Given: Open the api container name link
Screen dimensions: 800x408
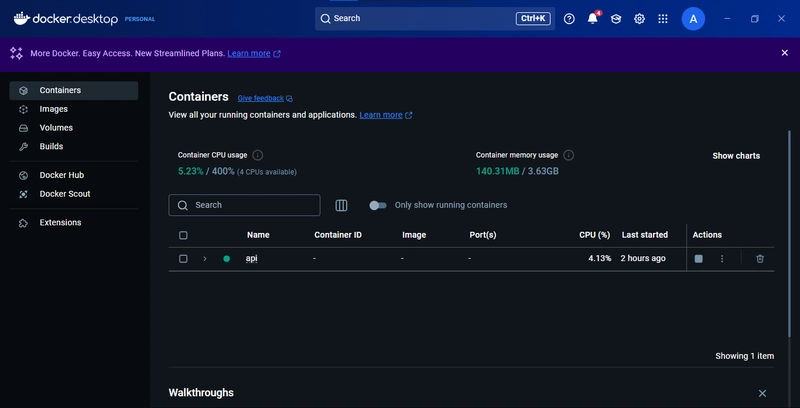Looking at the screenshot, I should (252, 259).
